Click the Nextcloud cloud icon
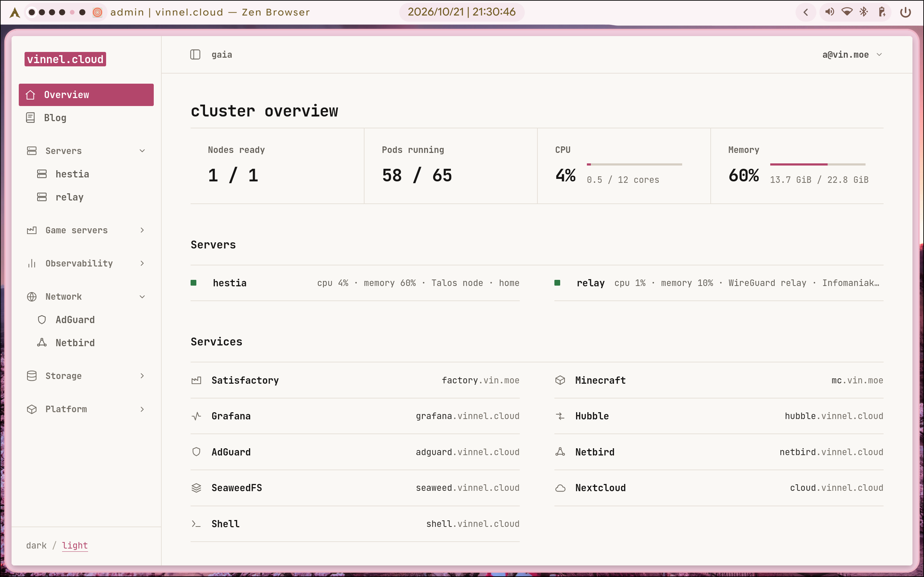Image resolution: width=924 pixels, height=577 pixels. tap(560, 488)
